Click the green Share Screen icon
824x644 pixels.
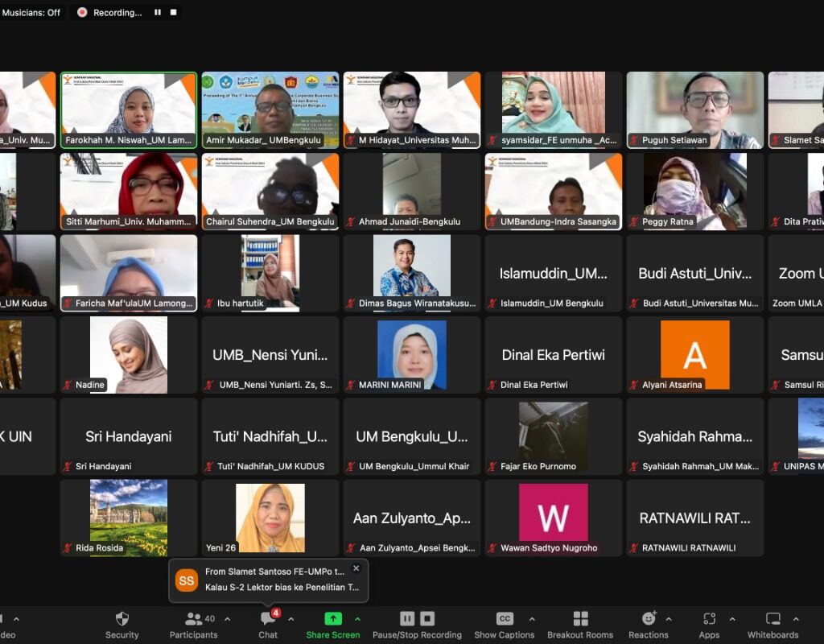pyautogui.click(x=332, y=619)
